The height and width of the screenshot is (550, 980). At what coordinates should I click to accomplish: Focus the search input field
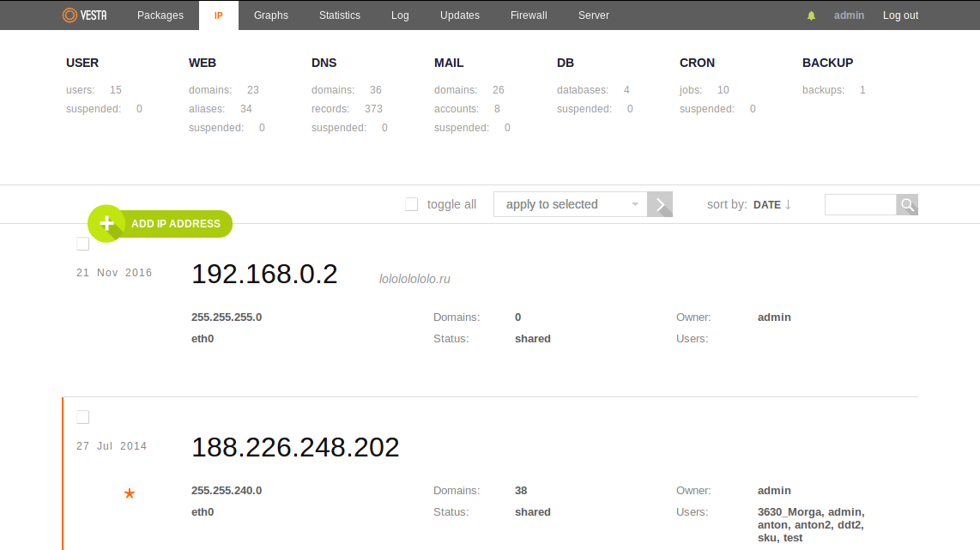[860, 204]
